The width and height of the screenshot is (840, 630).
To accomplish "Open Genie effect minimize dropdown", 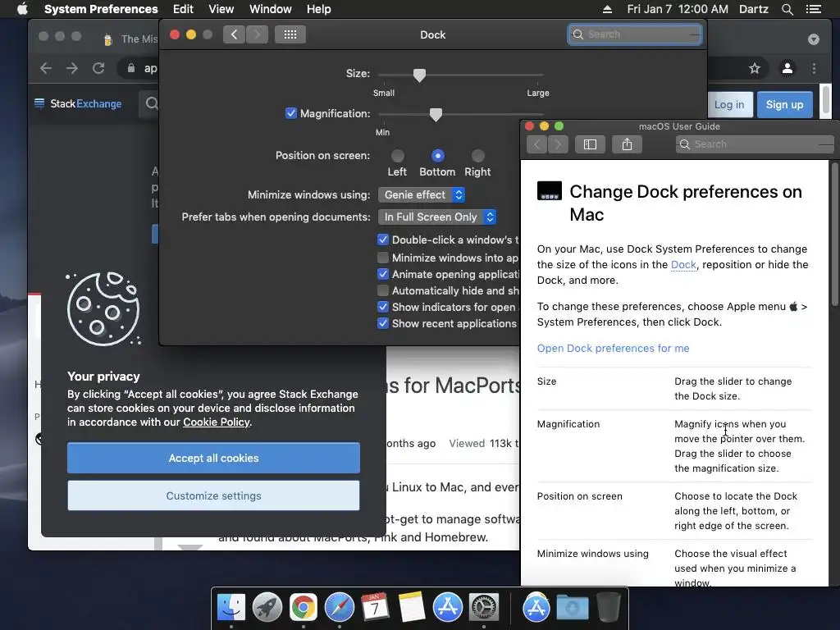I will [422, 195].
